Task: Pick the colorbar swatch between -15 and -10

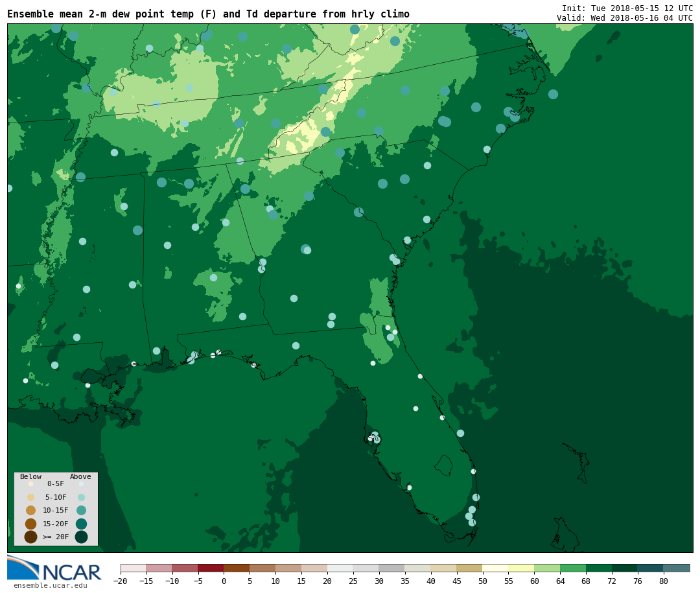Action: (159, 568)
